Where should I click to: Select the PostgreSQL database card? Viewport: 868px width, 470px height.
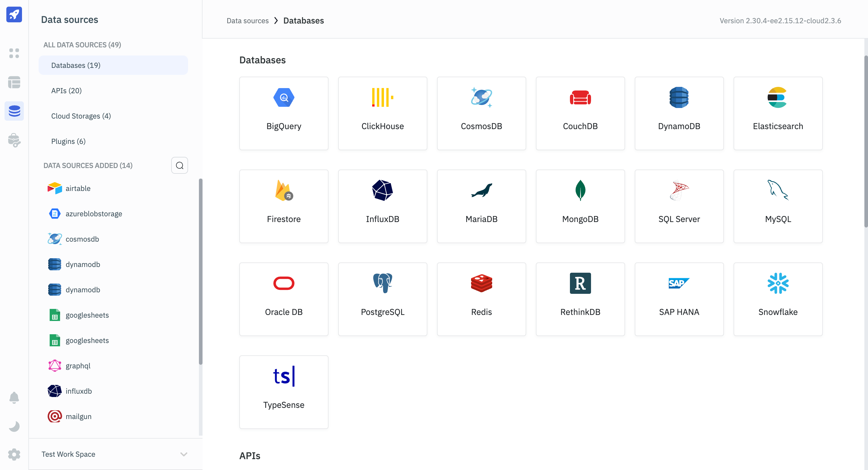(x=382, y=299)
